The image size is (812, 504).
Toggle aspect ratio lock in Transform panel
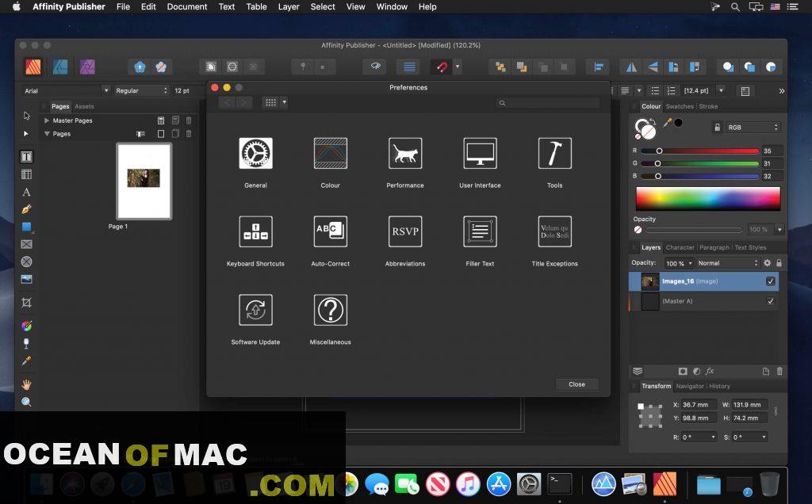coord(776,411)
